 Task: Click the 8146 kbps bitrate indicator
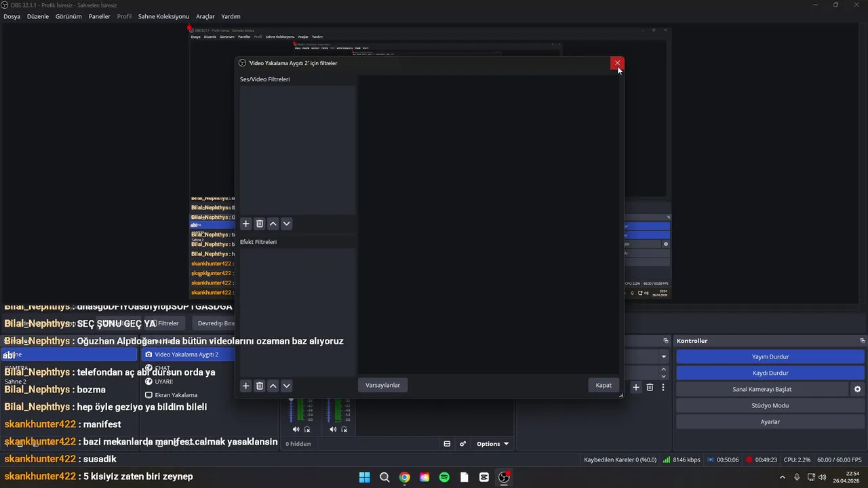point(682,460)
